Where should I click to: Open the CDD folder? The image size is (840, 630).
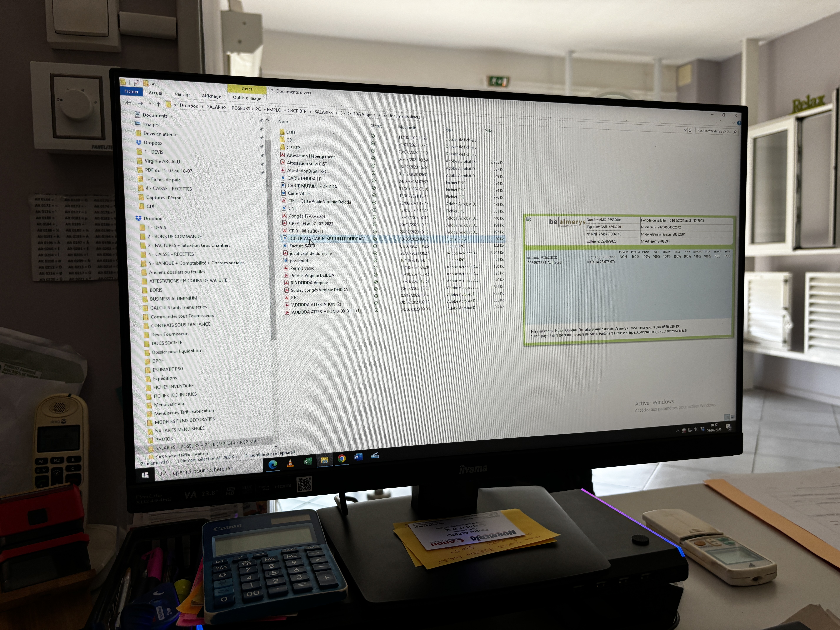(x=290, y=132)
